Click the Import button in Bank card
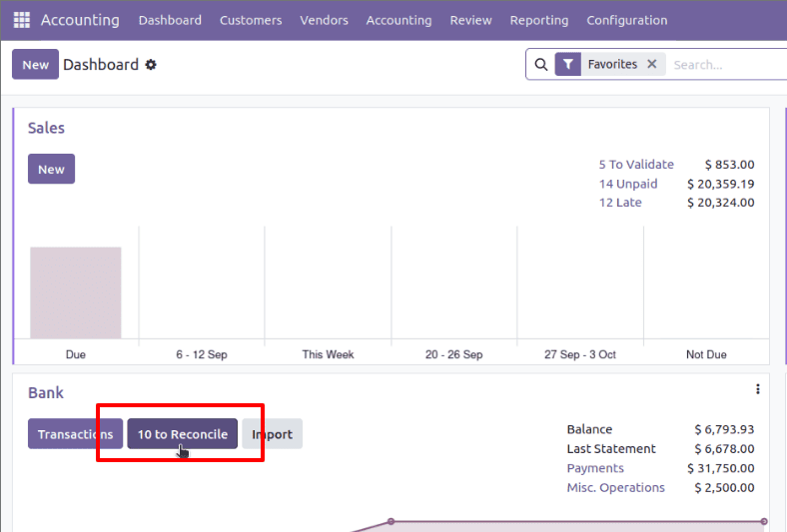 coord(272,434)
